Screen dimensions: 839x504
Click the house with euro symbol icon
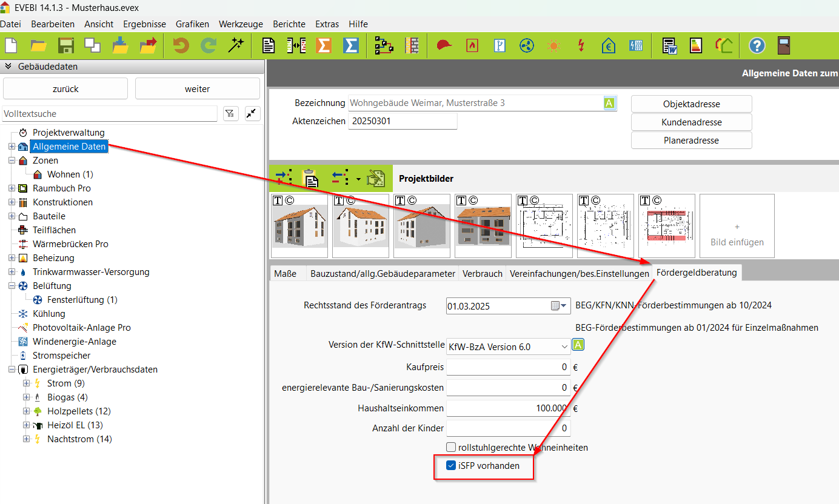(x=609, y=45)
